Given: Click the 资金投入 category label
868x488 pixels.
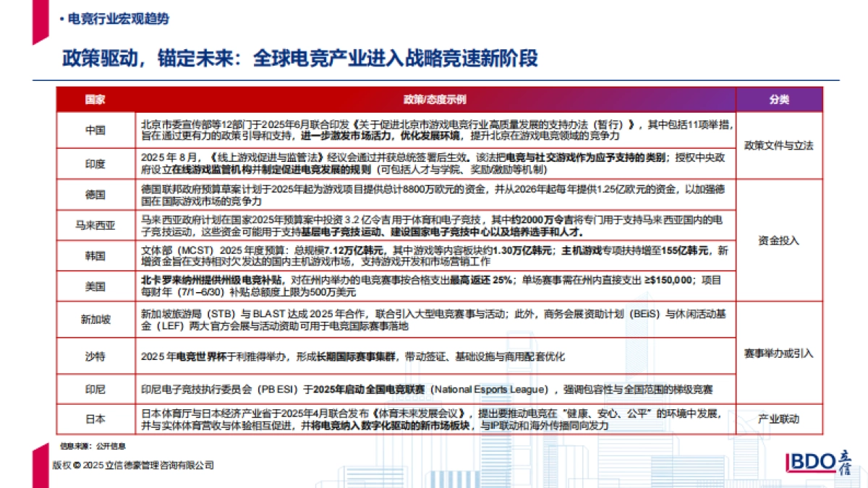Looking at the screenshot, I should click(778, 242).
